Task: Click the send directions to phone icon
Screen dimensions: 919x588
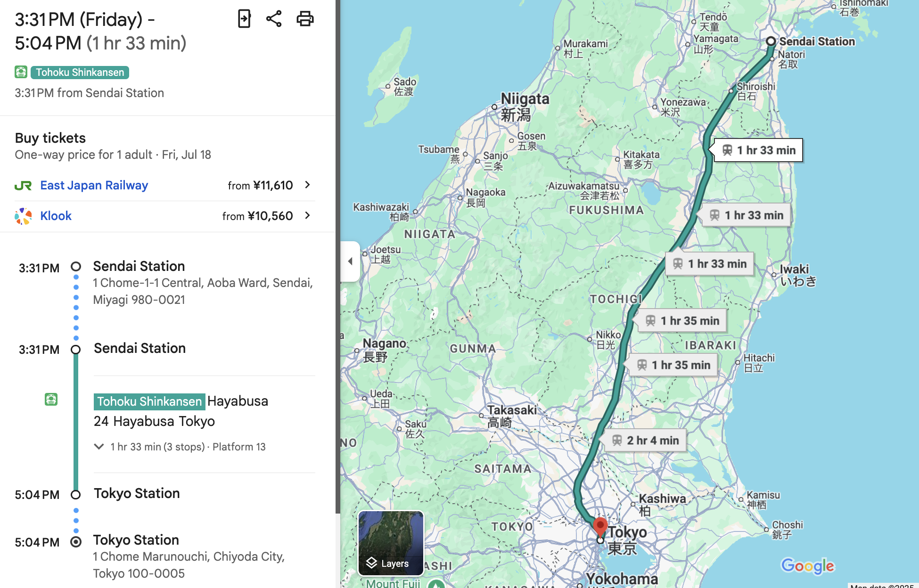Action: click(244, 19)
